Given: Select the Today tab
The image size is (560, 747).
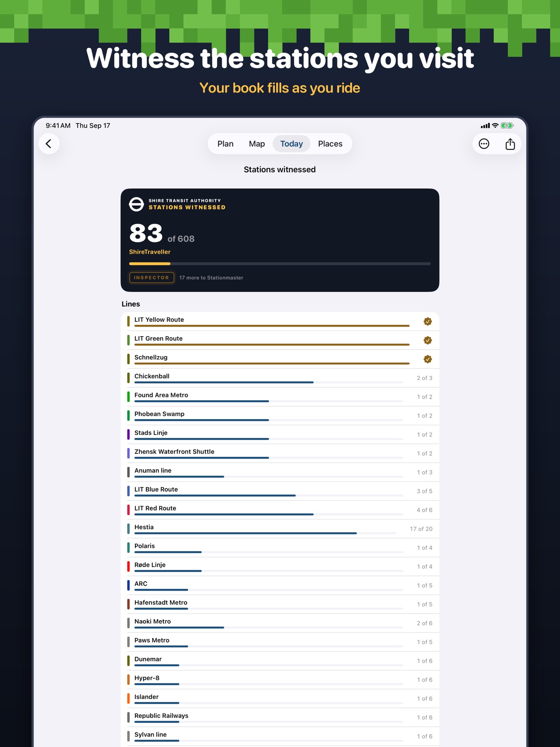Looking at the screenshot, I should 291,144.
